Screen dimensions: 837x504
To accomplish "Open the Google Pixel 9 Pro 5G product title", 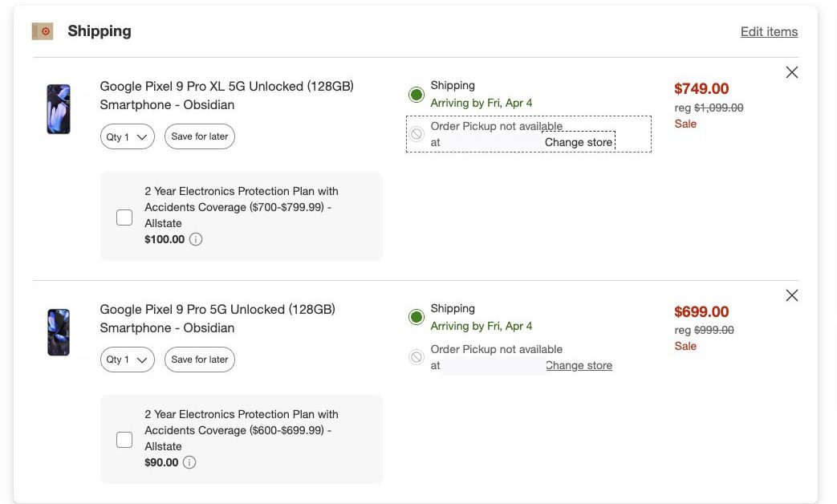I will (217, 310).
